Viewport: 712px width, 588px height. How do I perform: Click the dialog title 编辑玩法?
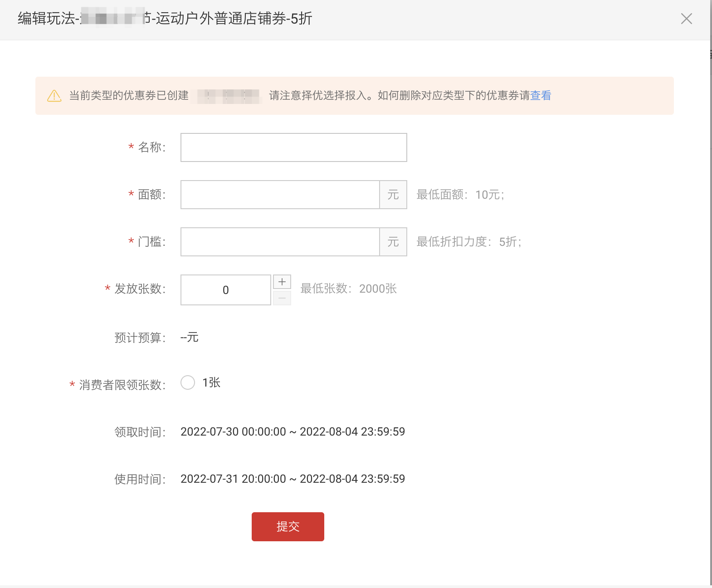click(165, 19)
